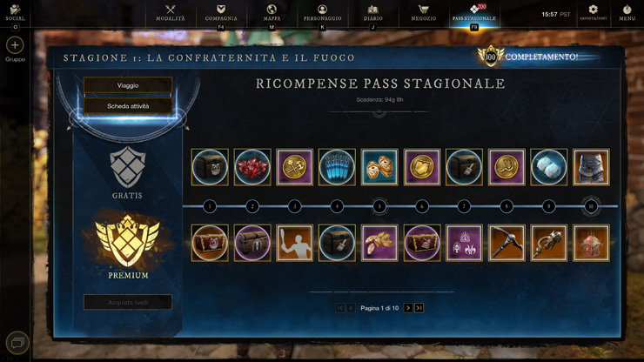Select the pickaxe skin premium reward

pos(506,243)
